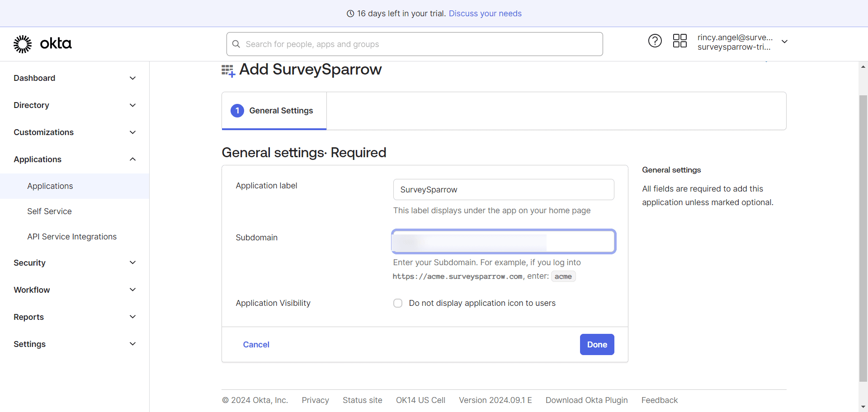Open the user account dropdown arrow

pyautogui.click(x=785, y=42)
